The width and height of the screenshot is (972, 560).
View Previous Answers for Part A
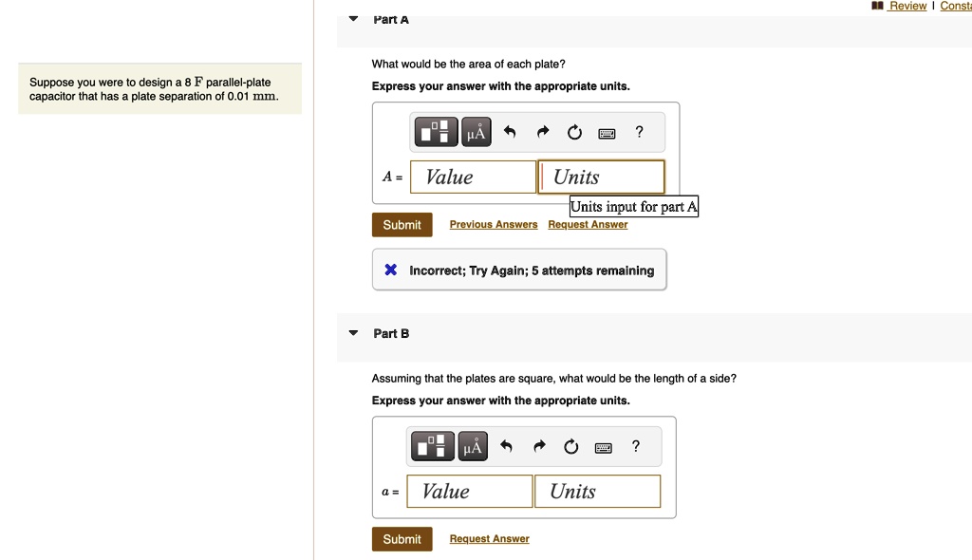pos(494,225)
